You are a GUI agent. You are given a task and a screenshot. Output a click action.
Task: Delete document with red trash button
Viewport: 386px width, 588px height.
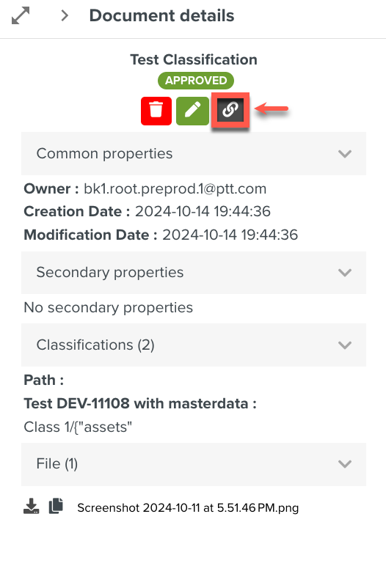[x=156, y=111]
